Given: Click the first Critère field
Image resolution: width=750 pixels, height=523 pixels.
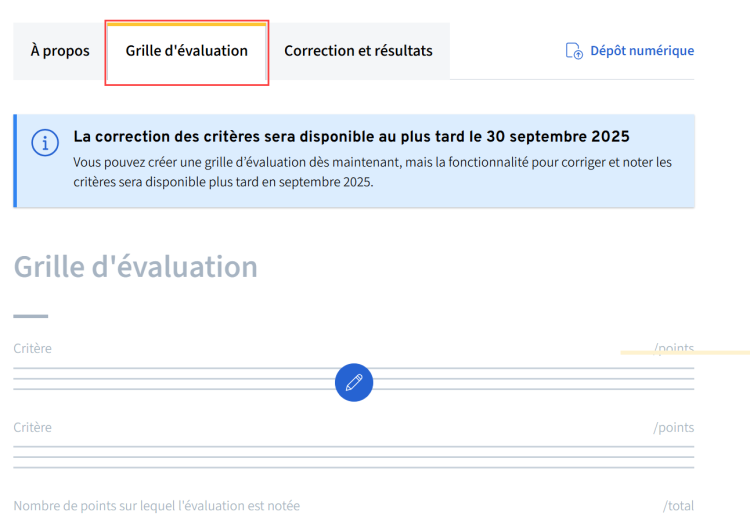Looking at the screenshot, I should coord(33,348).
